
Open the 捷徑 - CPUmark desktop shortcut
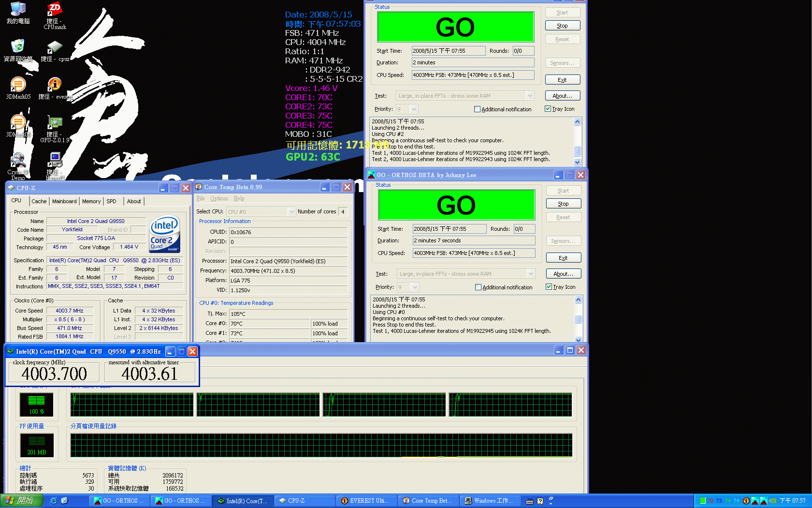[x=55, y=16]
